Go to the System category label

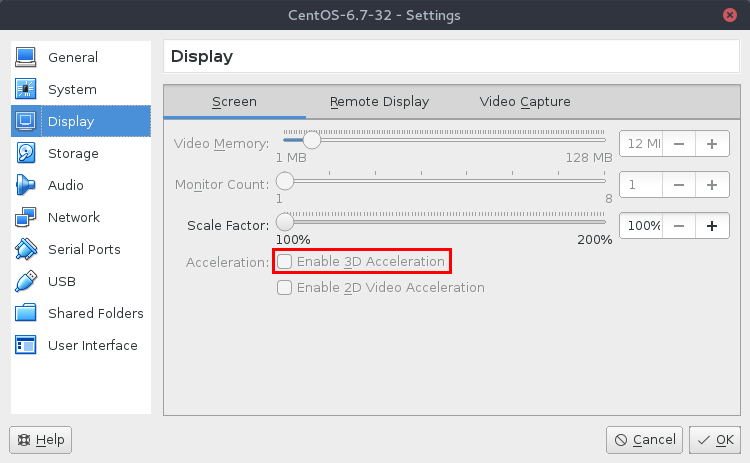click(x=72, y=89)
